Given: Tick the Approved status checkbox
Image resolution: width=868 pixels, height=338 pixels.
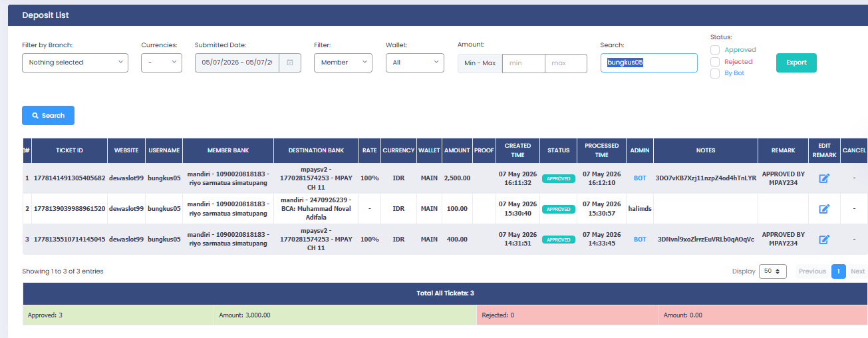Looking at the screenshot, I should tap(715, 50).
